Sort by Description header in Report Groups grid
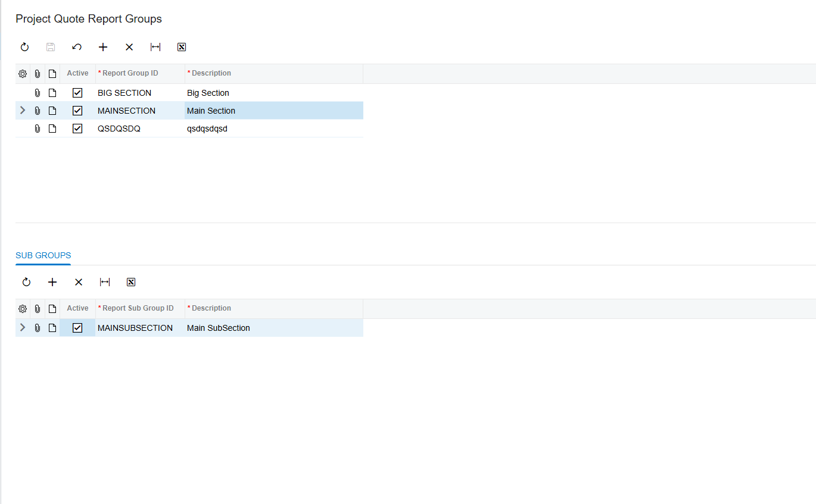The height and width of the screenshot is (504, 816). point(274,73)
